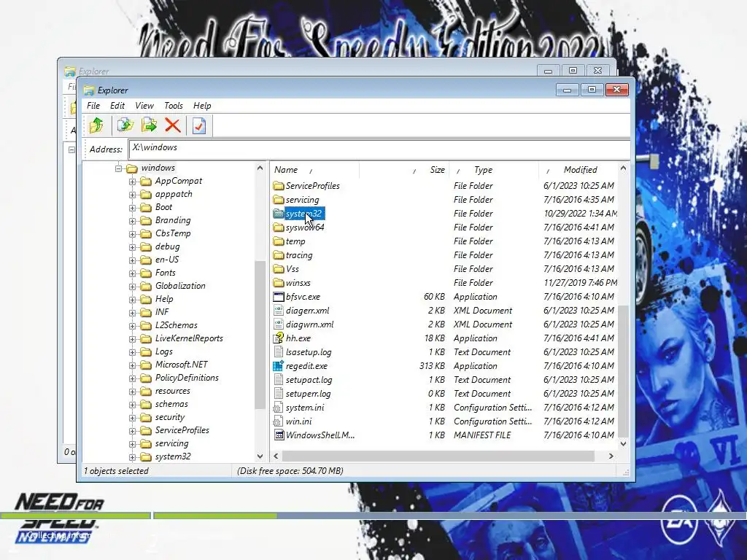Image resolution: width=747 pixels, height=560 pixels.
Task: Click the red X delete icon
Action: [x=172, y=125]
